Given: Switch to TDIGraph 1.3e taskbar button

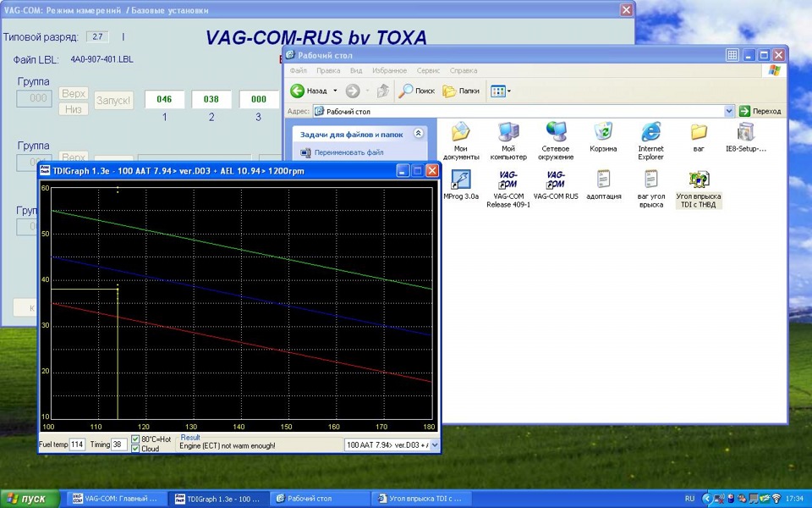Looking at the screenshot, I should (220, 499).
